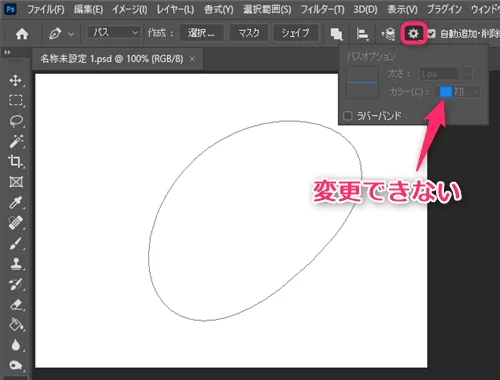
Task: Open the 書式(Y) menu
Action: (x=219, y=9)
